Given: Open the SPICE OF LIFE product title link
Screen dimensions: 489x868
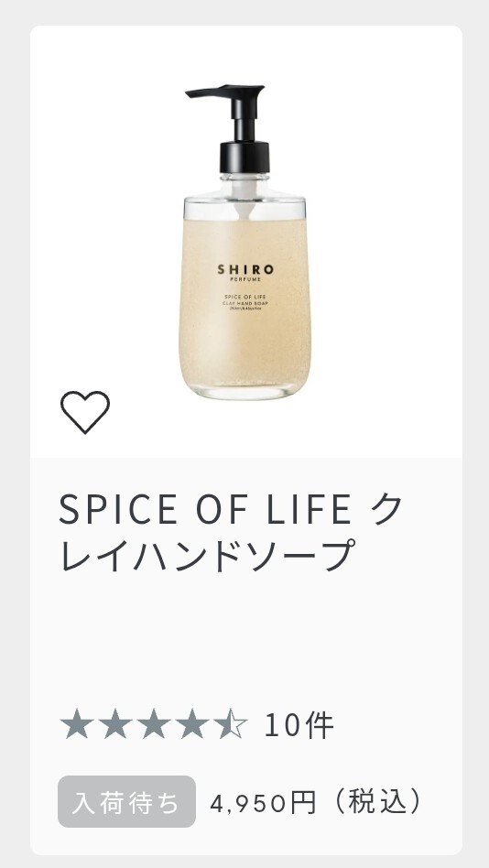Looking at the screenshot, I should 231,510.
